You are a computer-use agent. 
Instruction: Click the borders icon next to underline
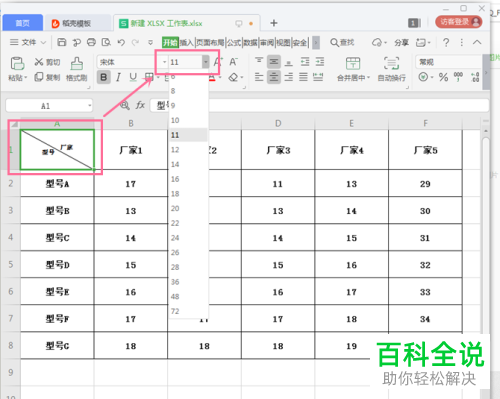pyautogui.click(x=149, y=77)
